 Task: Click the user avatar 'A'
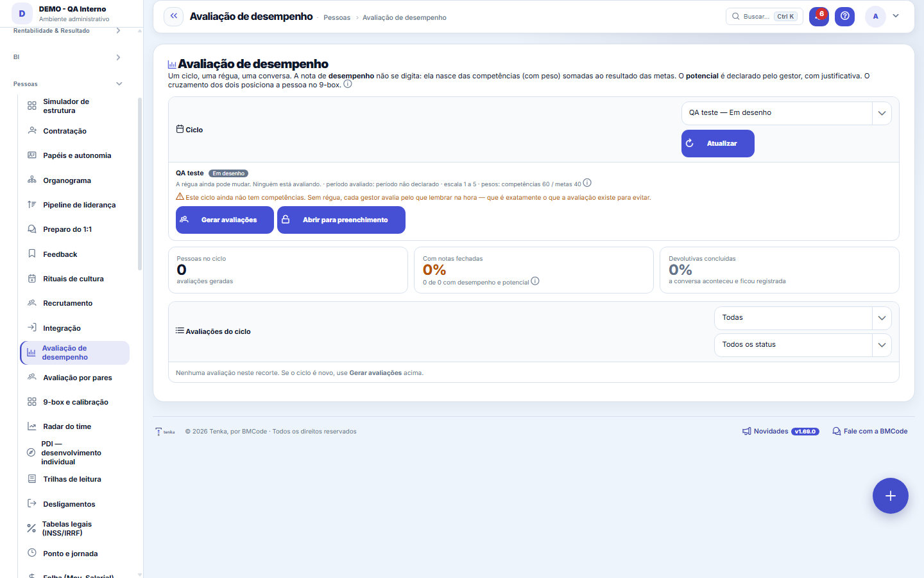875,16
